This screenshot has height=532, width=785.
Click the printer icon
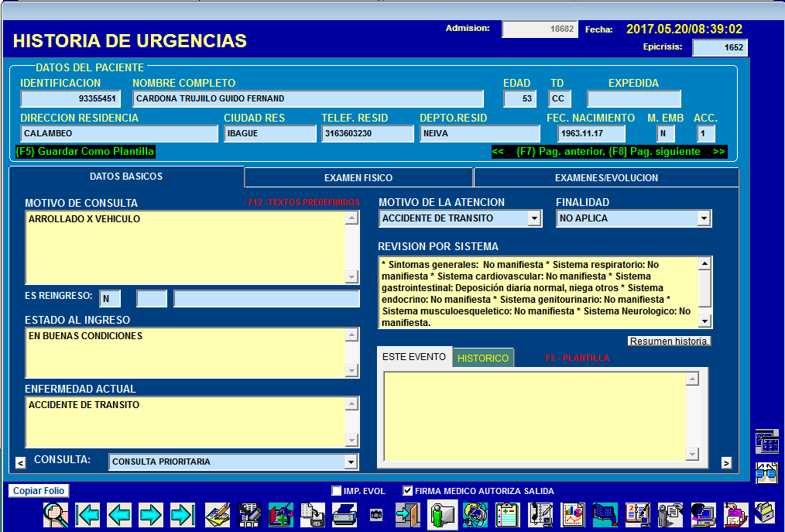click(x=345, y=515)
